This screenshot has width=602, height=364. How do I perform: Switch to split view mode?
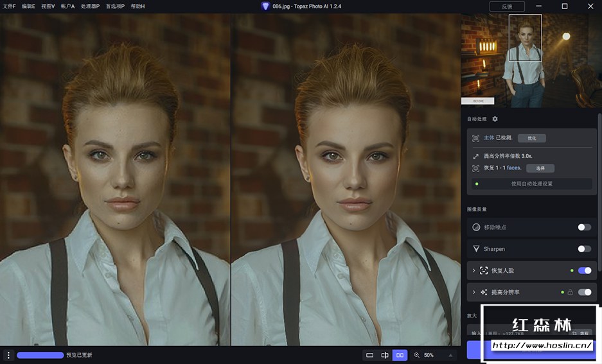(385, 355)
